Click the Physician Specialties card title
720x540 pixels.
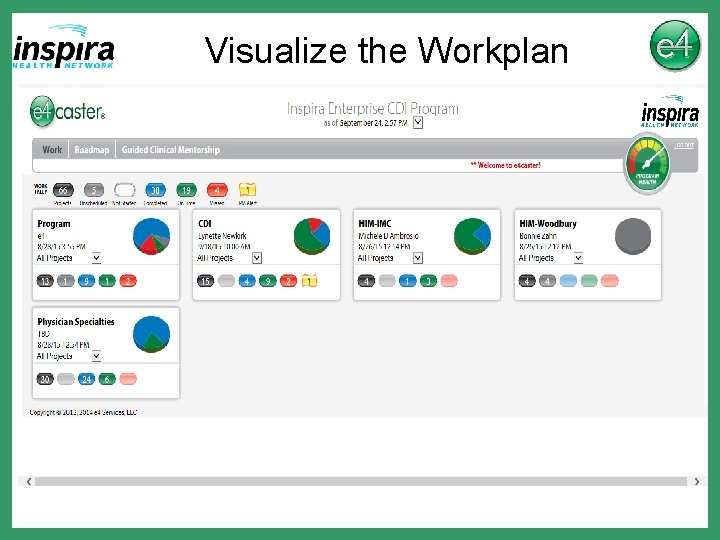click(x=76, y=321)
